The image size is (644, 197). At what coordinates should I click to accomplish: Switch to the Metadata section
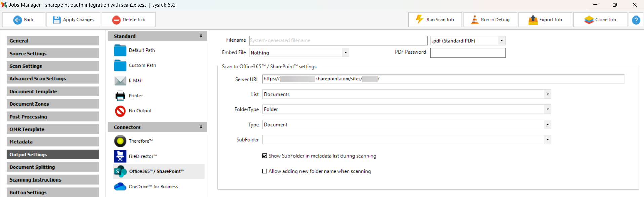pos(53,142)
